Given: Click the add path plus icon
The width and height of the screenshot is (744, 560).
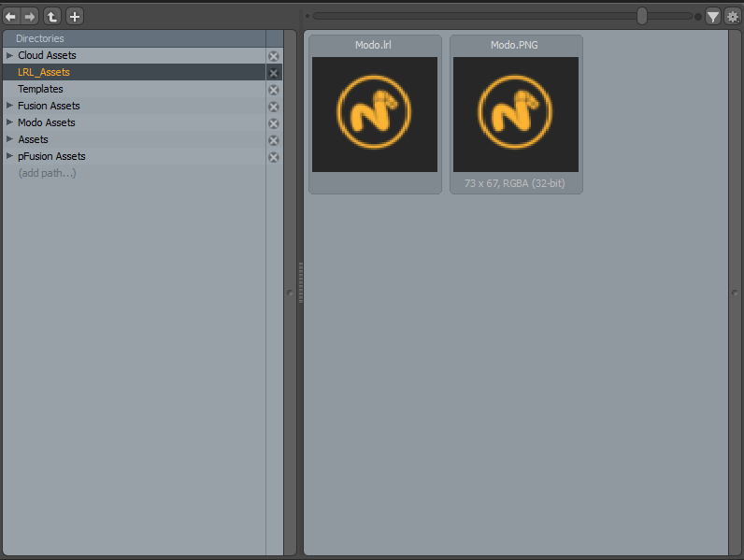Looking at the screenshot, I should 75,16.
